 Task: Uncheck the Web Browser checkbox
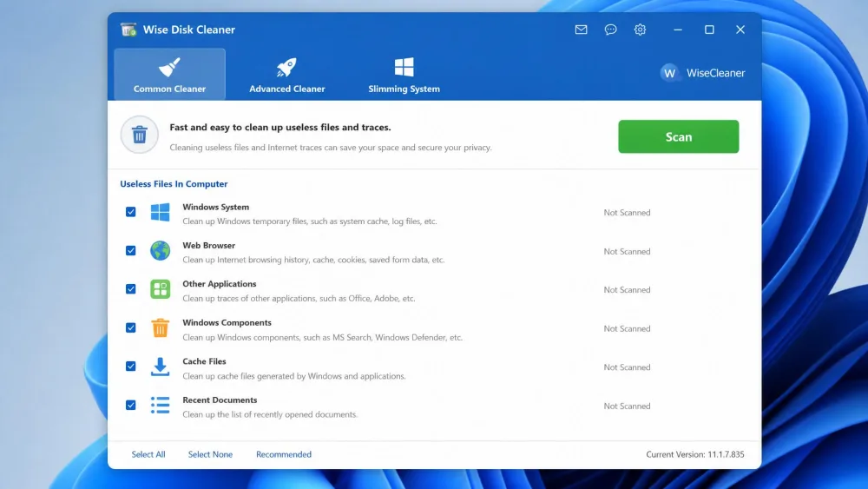(x=131, y=250)
